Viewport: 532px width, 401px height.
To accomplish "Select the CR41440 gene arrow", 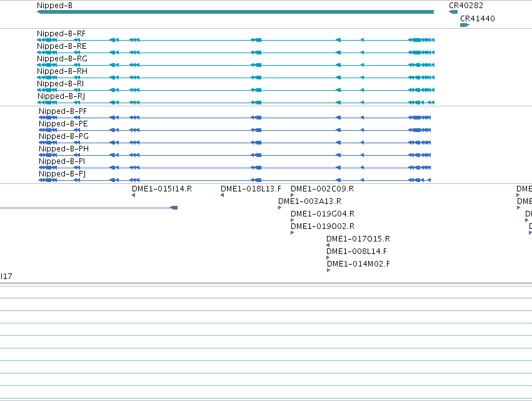I will [x=465, y=25].
